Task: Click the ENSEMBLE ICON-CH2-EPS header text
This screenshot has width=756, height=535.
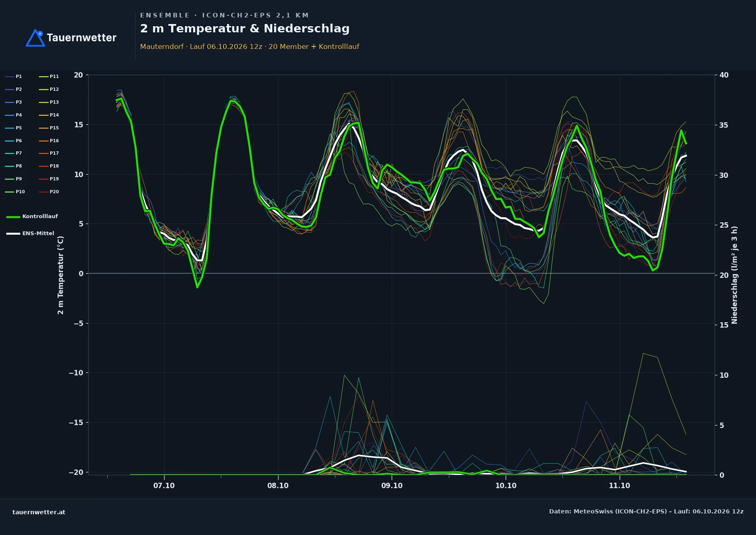Action: pyautogui.click(x=224, y=15)
